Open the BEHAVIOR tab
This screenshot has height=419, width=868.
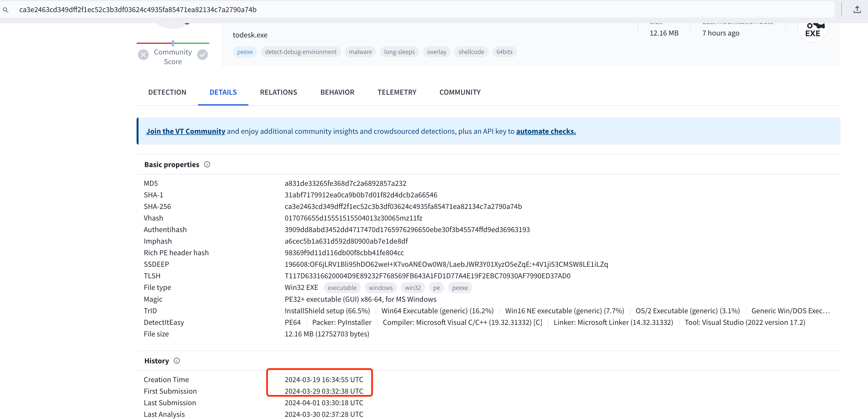pos(337,92)
